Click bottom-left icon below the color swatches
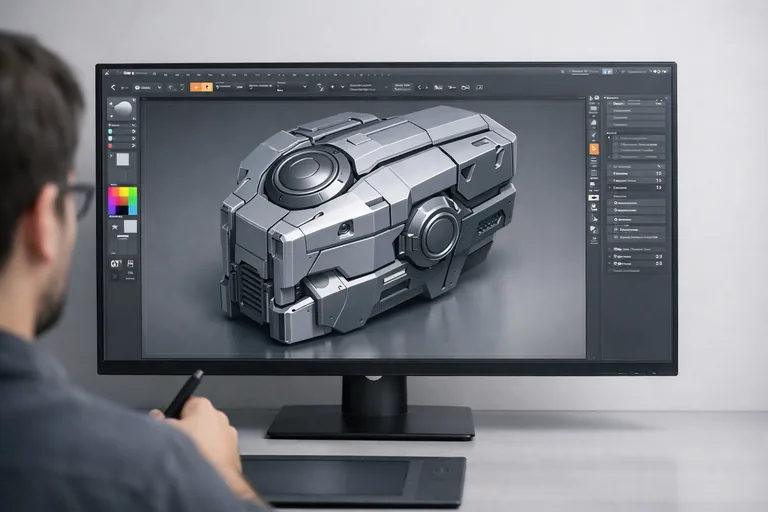 click(x=114, y=263)
